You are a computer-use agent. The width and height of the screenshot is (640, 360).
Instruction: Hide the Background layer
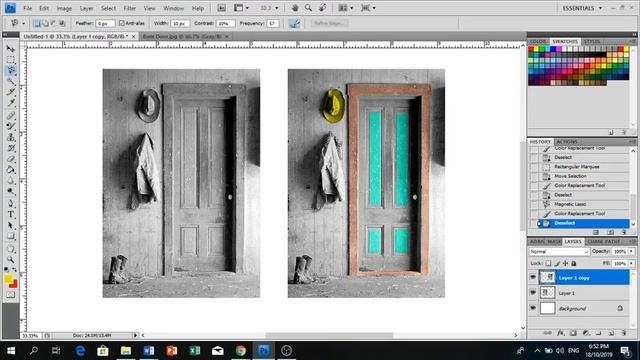tap(533, 308)
